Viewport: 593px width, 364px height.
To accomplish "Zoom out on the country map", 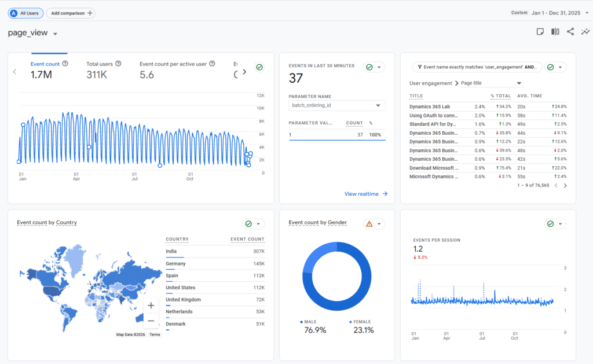I will click(x=151, y=320).
